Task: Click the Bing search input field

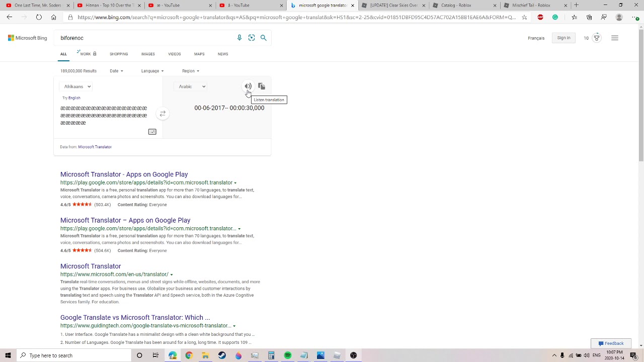Action: pos(146,38)
